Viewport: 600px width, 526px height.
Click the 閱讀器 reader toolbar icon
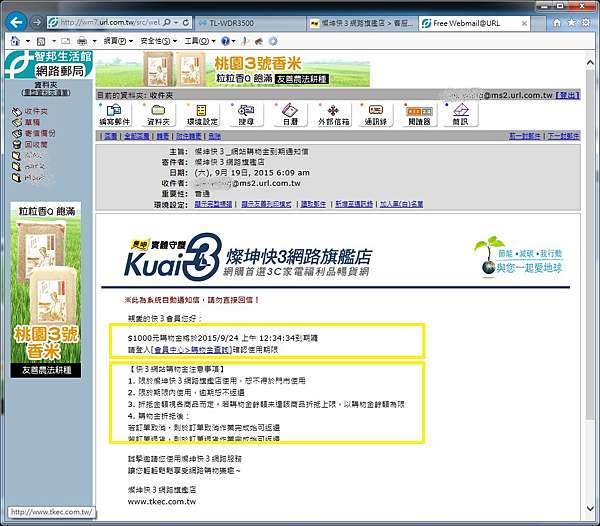click(x=419, y=114)
